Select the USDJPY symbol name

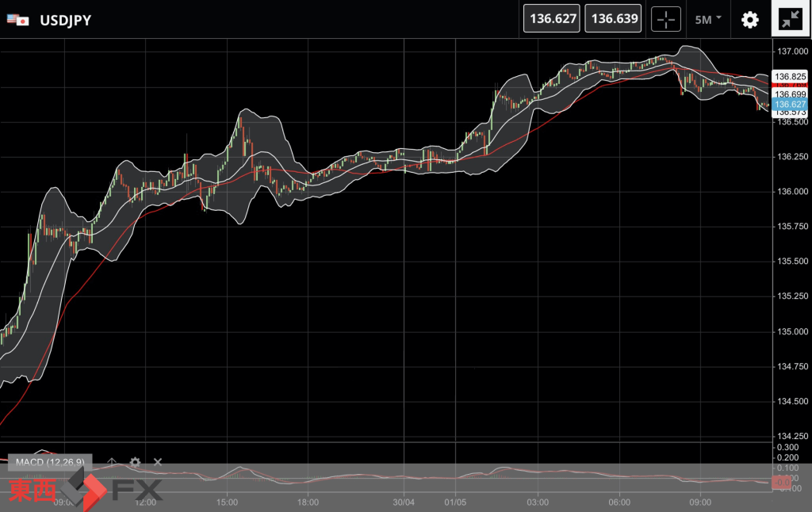(x=65, y=20)
